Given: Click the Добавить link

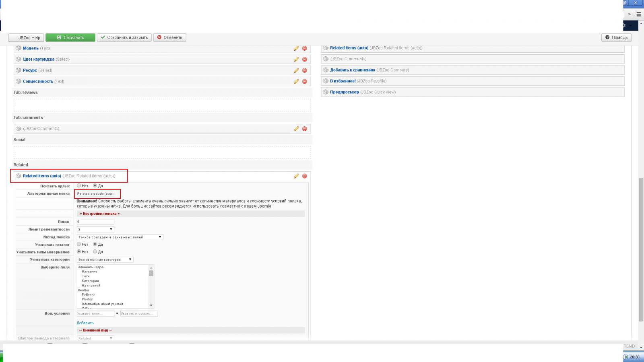Looking at the screenshot, I should (x=85, y=323).
